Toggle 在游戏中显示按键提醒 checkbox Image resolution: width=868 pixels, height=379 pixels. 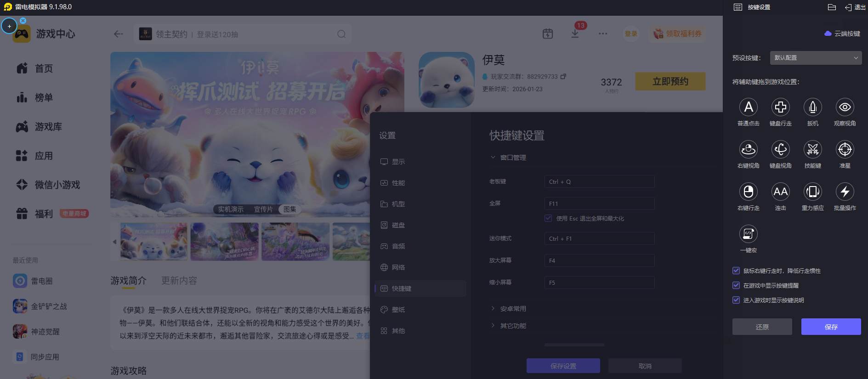736,286
